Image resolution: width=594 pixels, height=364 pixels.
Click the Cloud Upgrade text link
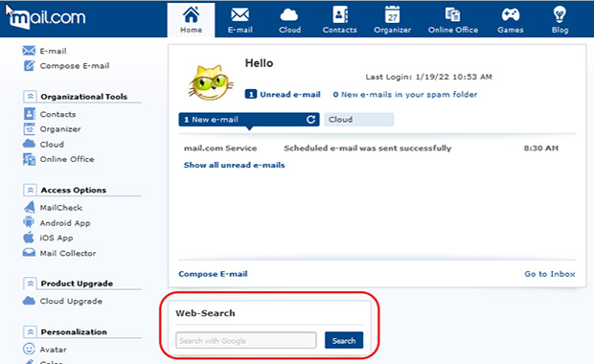(x=71, y=301)
